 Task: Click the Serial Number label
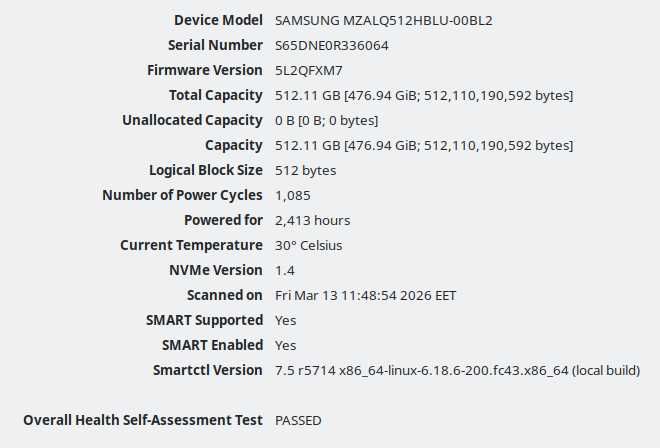[x=215, y=45]
